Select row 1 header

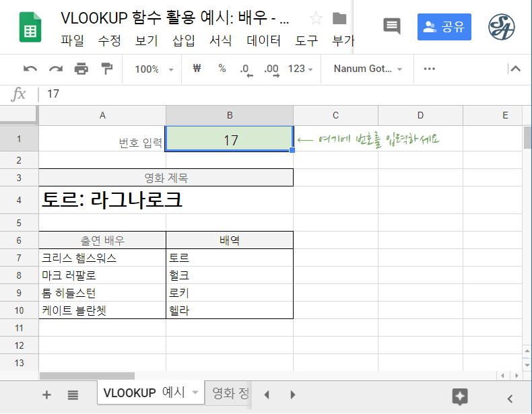point(19,139)
